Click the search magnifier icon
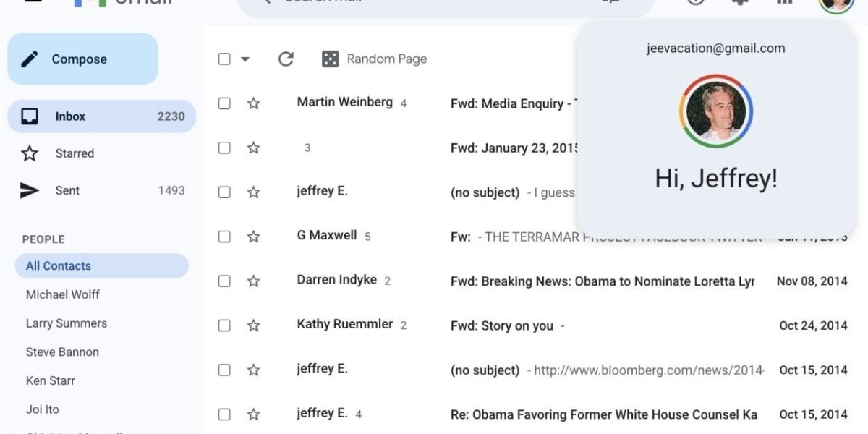Viewport: 868px width, 434px height. click(x=268, y=1)
